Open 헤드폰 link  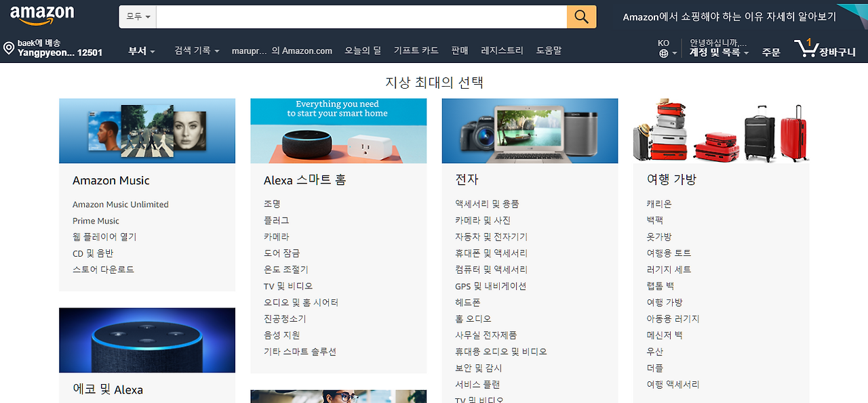(x=468, y=303)
